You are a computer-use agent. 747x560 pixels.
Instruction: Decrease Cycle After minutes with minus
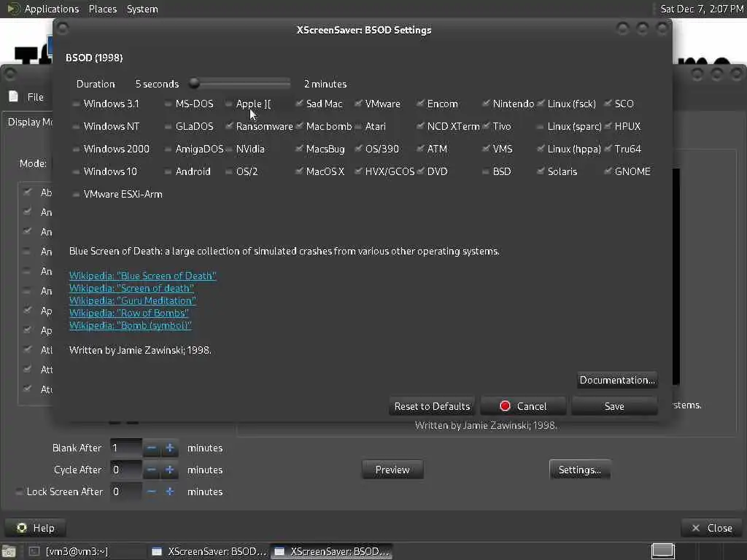tap(152, 470)
